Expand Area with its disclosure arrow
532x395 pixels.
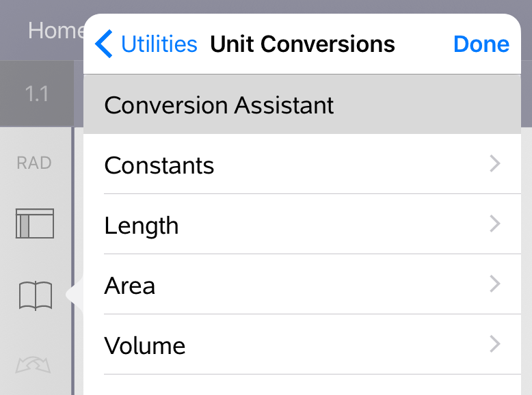(495, 284)
